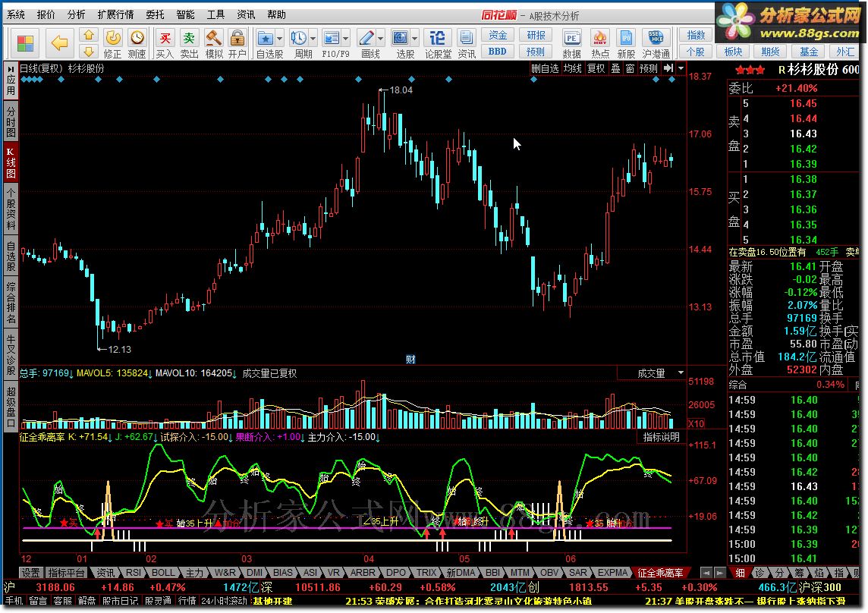Open the 测速 clock speed-test icon
The width and height of the screenshot is (868, 613).
pos(137,38)
